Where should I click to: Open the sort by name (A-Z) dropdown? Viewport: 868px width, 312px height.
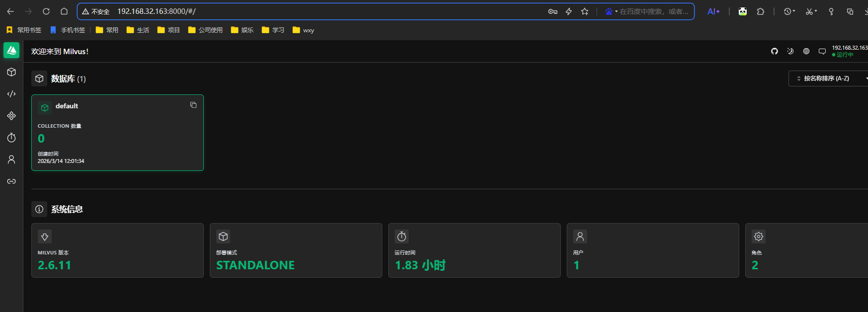point(828,78)
